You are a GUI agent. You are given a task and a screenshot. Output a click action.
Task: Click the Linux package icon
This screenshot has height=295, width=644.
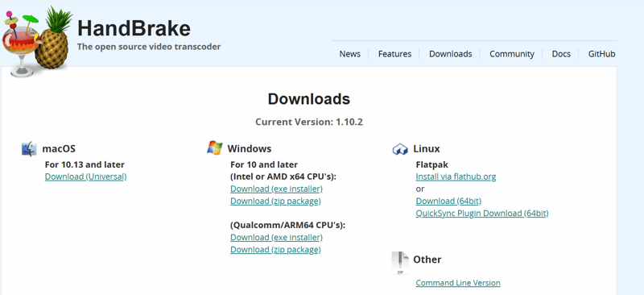[400, 149]
